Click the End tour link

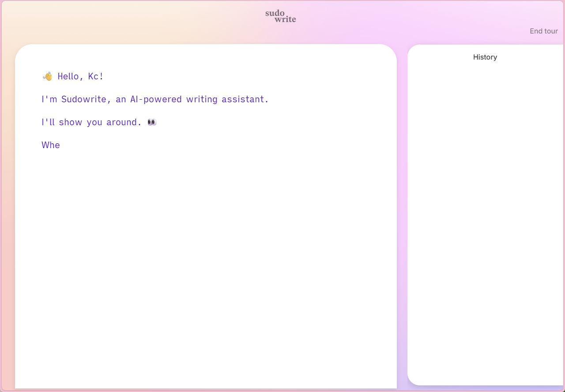[x=544, y=31]
